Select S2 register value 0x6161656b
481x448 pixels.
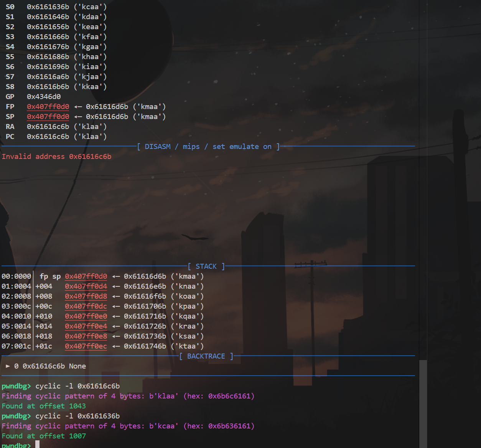click(48, 27)
